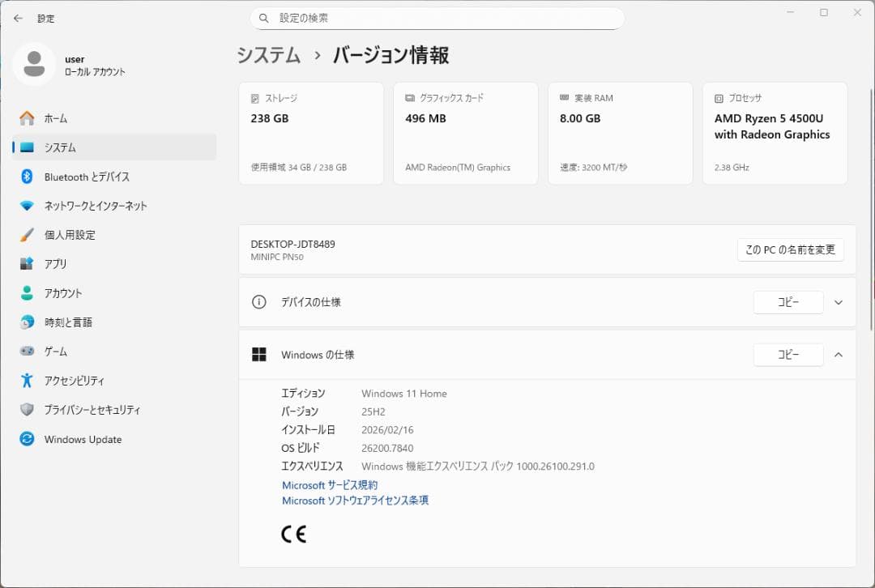This screenshot has height=588, width=875.
Task: Click the システム monitor icon
Action: pyautogui.click(x=27, y=147)
